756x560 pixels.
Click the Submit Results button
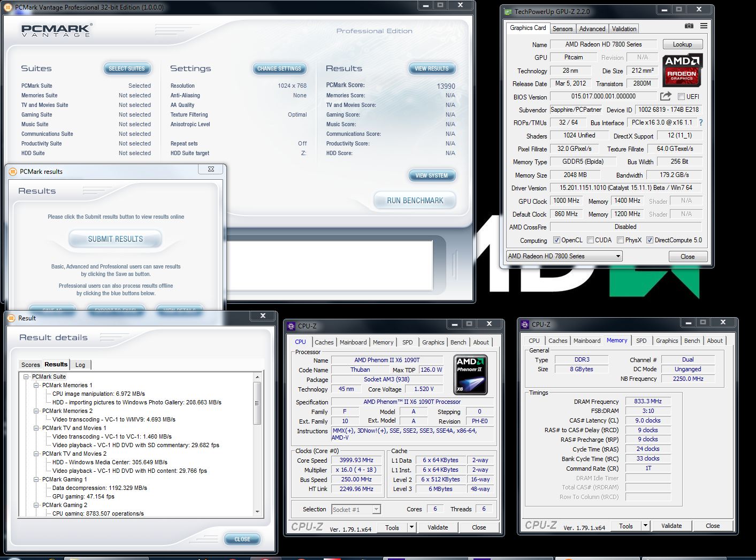pos(116,239)
